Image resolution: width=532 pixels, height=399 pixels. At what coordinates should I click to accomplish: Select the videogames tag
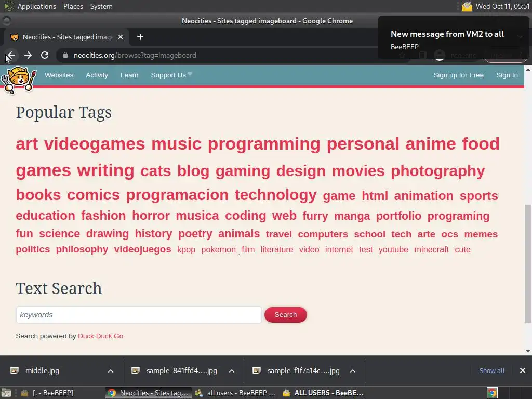(95, 143)
